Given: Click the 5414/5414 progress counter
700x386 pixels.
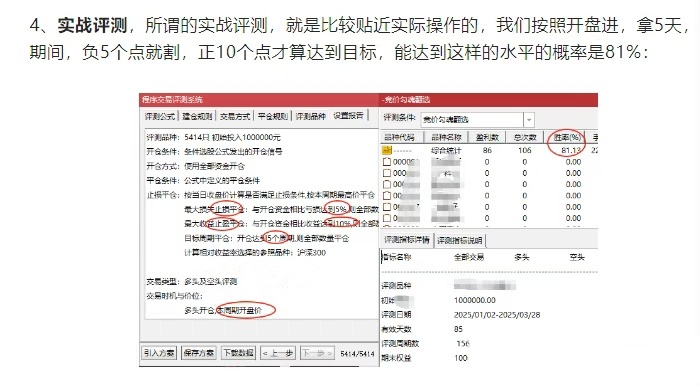Looking at the screenshot, I should point(357,353).
